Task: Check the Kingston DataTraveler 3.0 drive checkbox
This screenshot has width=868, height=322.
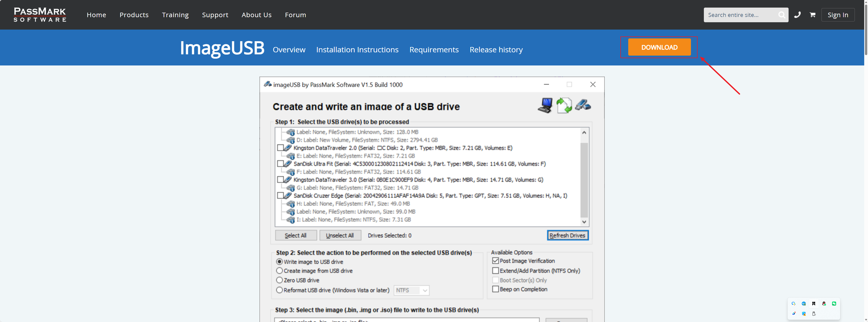Action: [280, 179]
